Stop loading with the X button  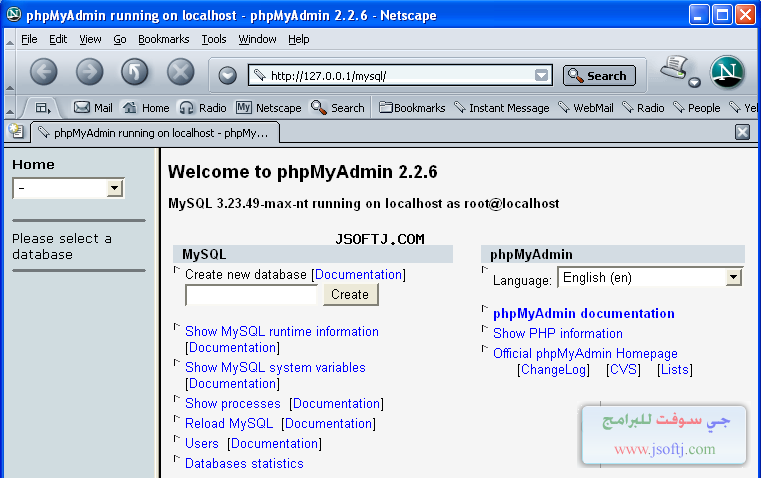tap(181, 72)
